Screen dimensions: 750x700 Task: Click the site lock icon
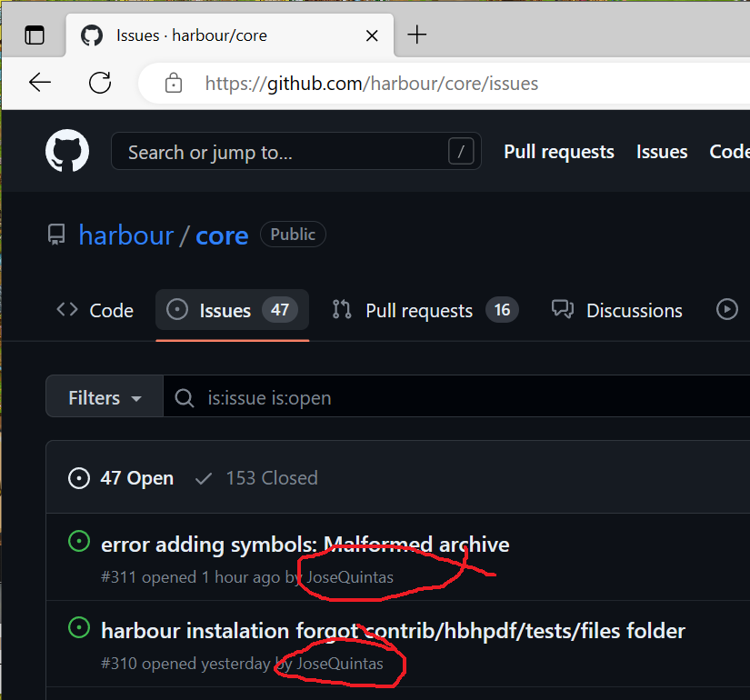pyautogui.click(x=174, y=84)
